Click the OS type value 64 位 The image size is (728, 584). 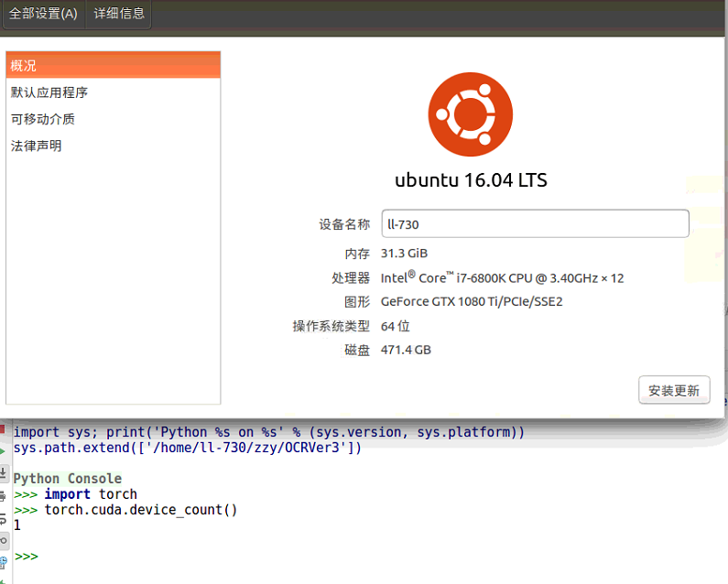click(395, 326)
